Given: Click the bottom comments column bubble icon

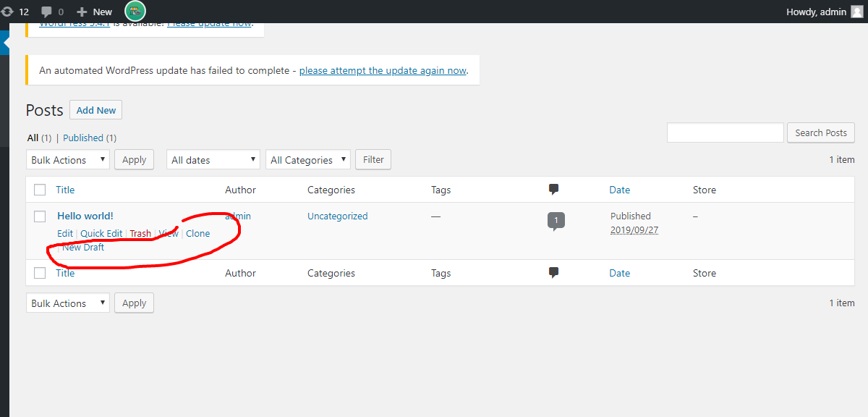Looking at the screenshot, I should coord(553,272).
